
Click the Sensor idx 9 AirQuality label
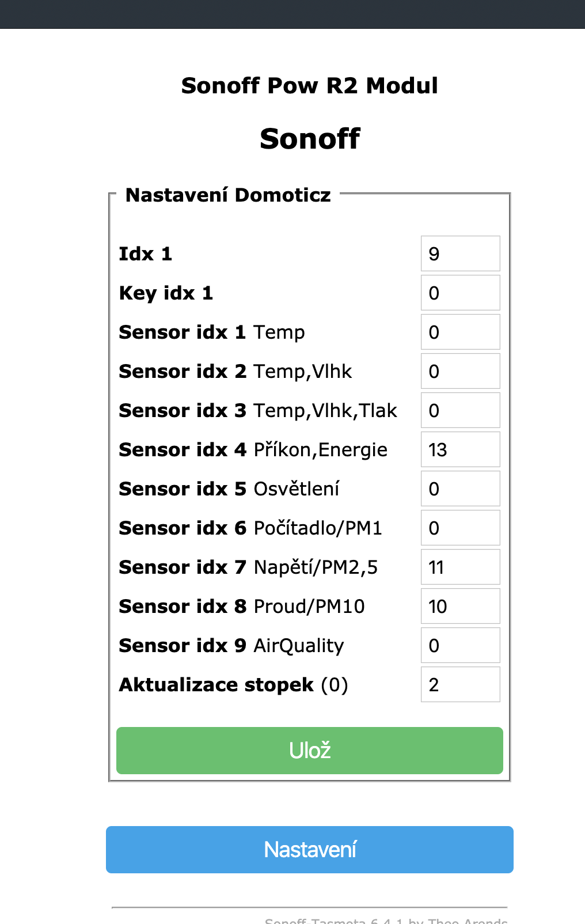coord(231,646)
